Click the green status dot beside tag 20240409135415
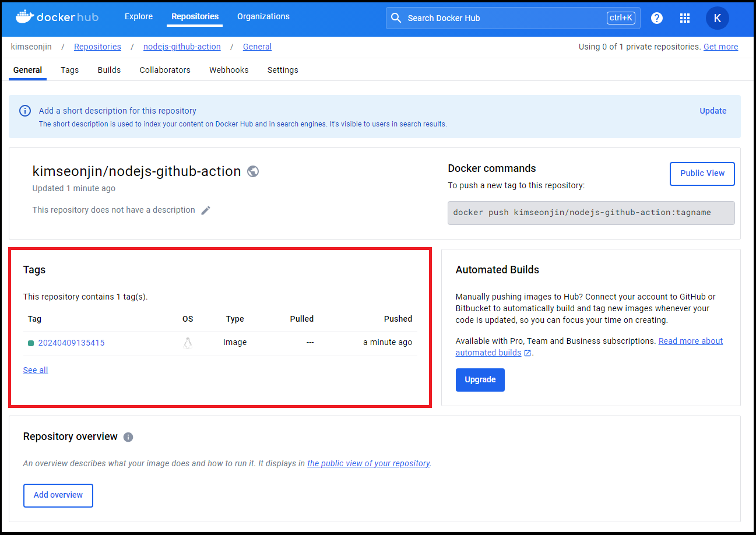 (x=31, y=343)
